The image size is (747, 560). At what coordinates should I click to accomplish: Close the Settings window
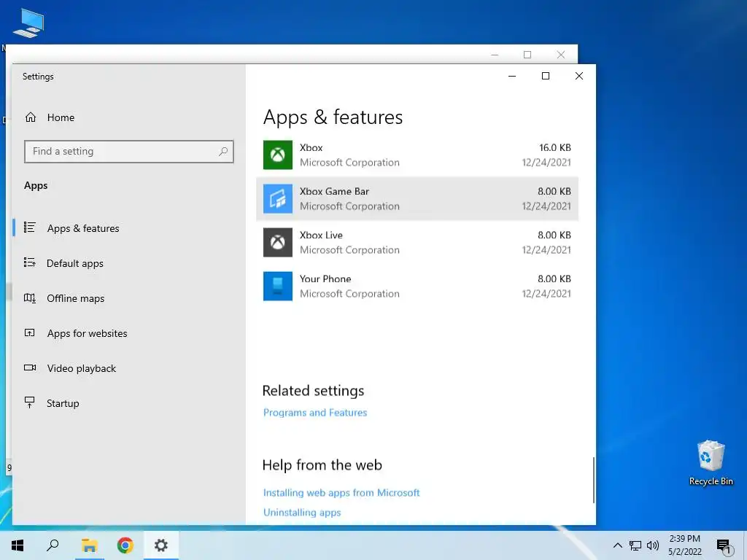[578, 76]
